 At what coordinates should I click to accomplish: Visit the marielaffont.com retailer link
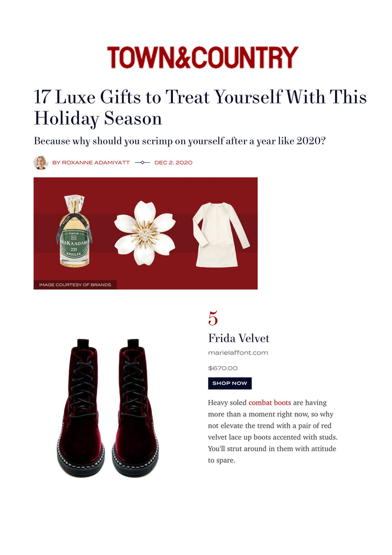tap(238, 353)
